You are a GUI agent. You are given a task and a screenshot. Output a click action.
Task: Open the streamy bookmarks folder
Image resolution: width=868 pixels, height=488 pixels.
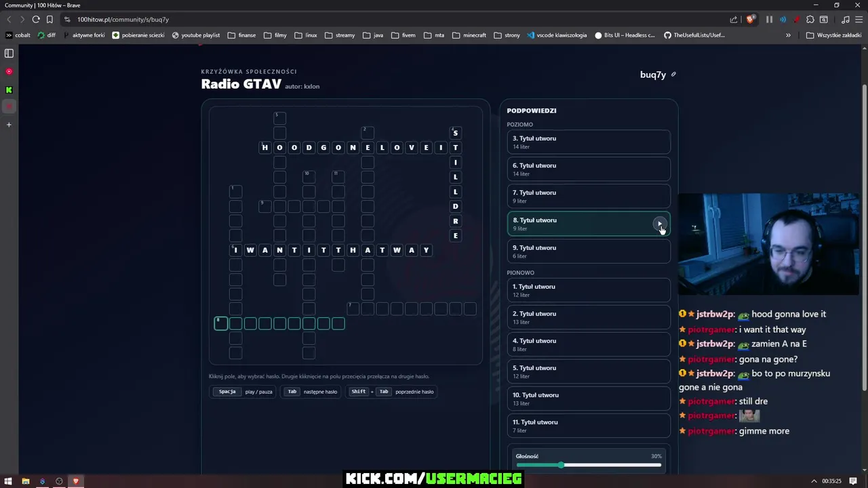tap(340, 35)
